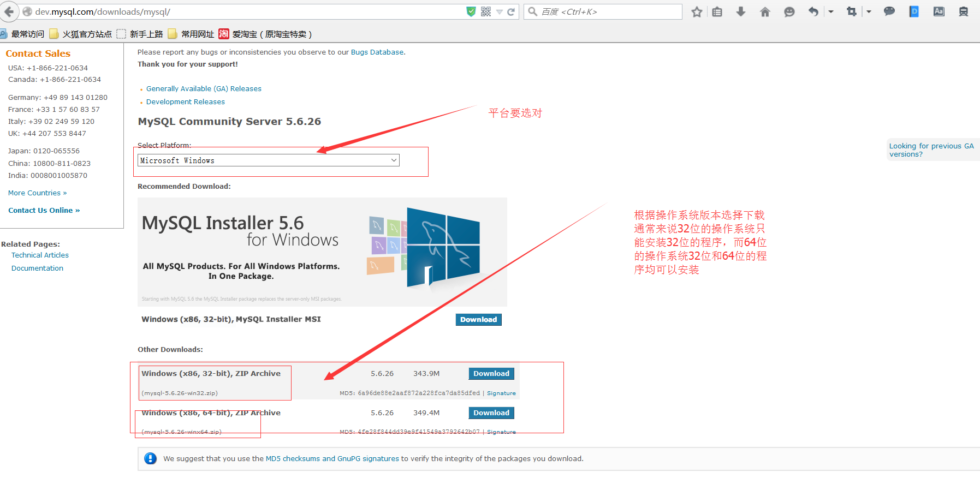Click the crop screenshot tool icon
Viewport: 980px width, 490px height.
coord(851,11)
